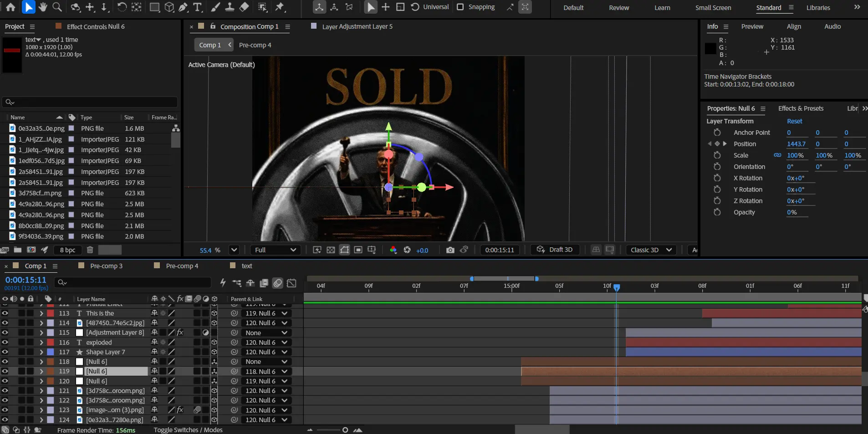The height and width of the screenshot is (434, 868).
Task: Toggle Position stopwatch keyframe diamond
Action: click(x=717, y=144)
